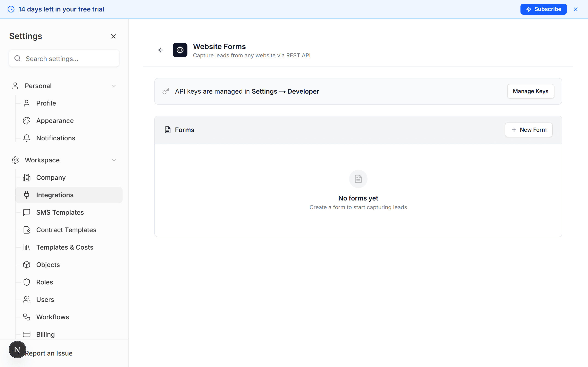Click the Workflows icon in sidebar

pos(26,317)
